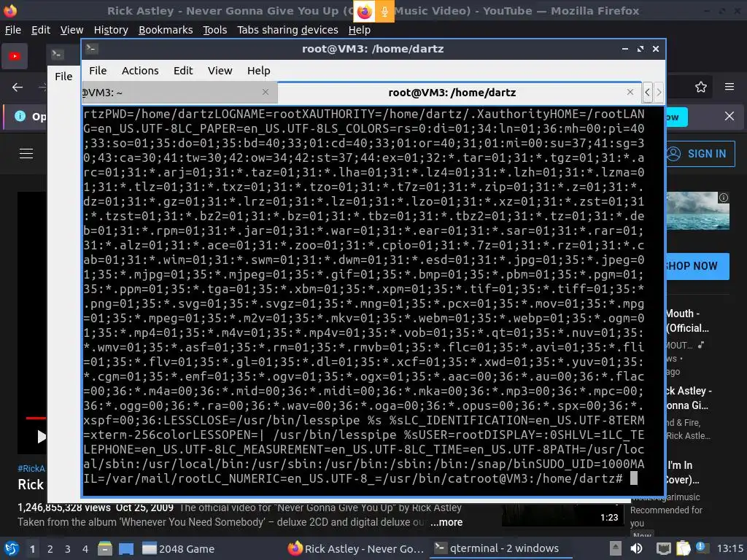The height and width of the screenshot is (560, 747).
Task: Open YouTube guide hamburger menu
Action: [26, 153]
